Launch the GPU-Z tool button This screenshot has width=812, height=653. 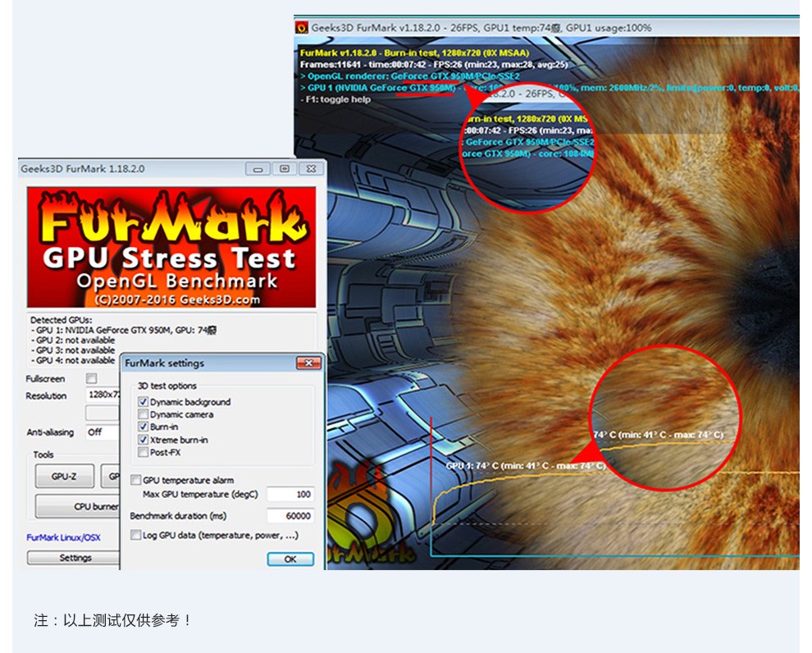[65, 477]
